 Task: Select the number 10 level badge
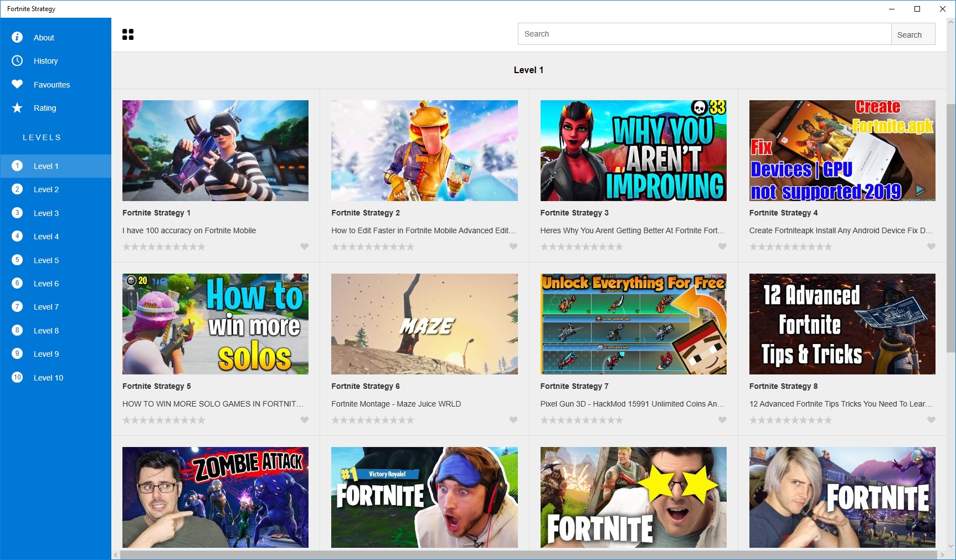[17, 377]
